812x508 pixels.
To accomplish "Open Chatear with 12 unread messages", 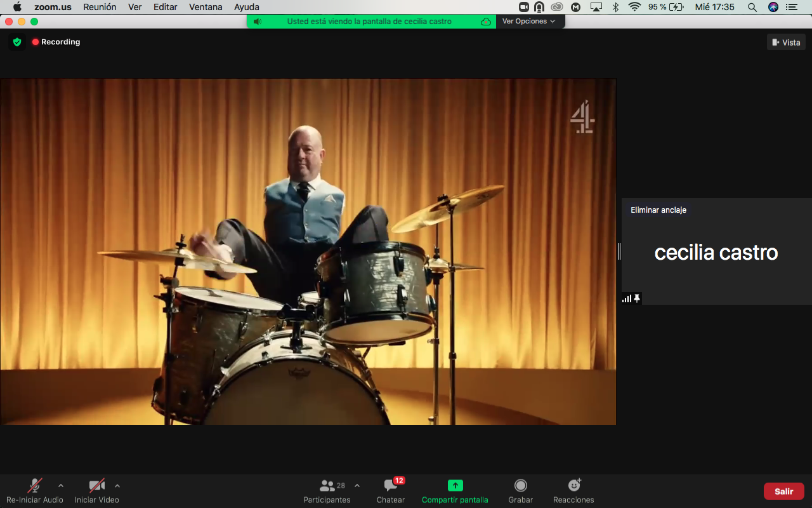I will [391, 491].
